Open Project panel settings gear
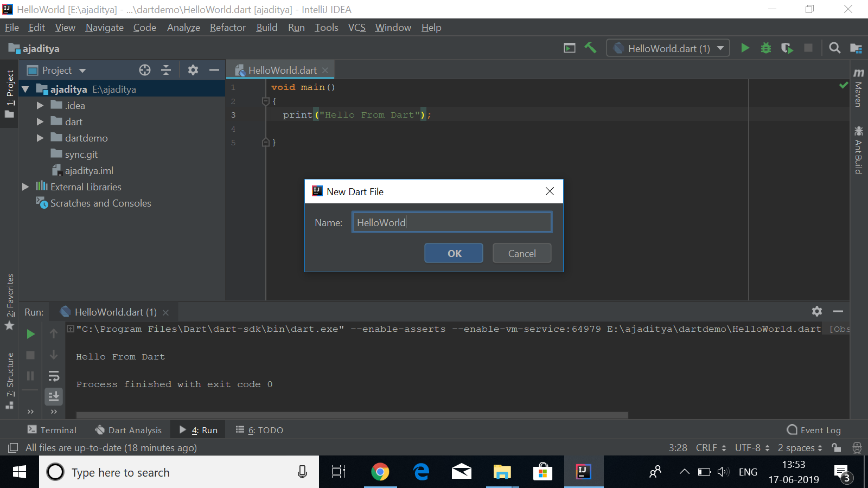The image size is (868, 488). [193, 70]
